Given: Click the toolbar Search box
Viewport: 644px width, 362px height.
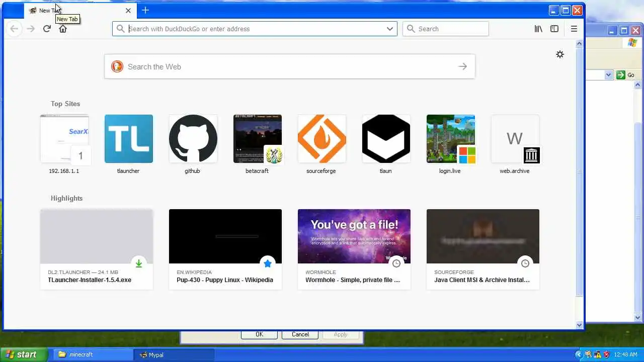Looking at the screenshot, I should [446, 29].
